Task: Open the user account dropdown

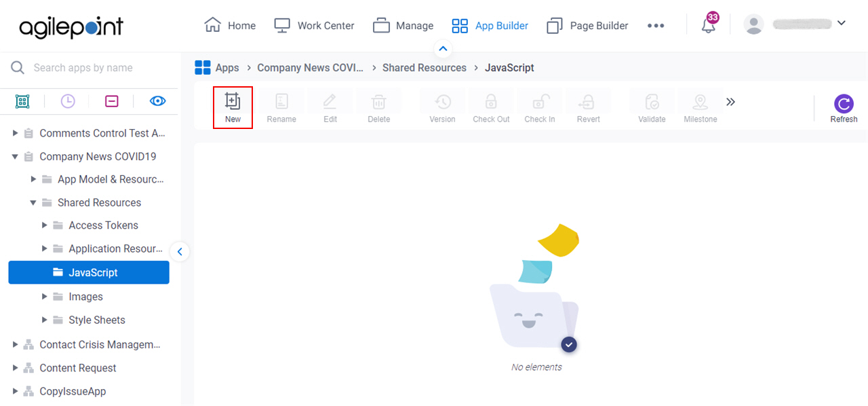Action: pos(841,22)
